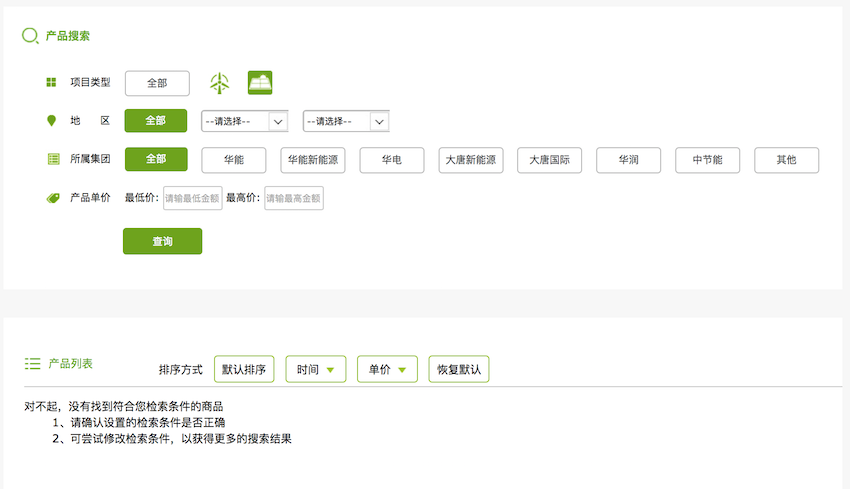Sort product list by 单价
The height and width of the screenshot is (489, 850).
pos(387,369)
